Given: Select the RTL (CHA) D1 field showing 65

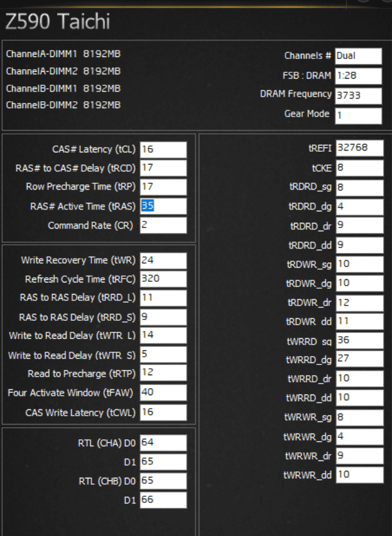Looking at the screenshot, I should pos(163,462).
